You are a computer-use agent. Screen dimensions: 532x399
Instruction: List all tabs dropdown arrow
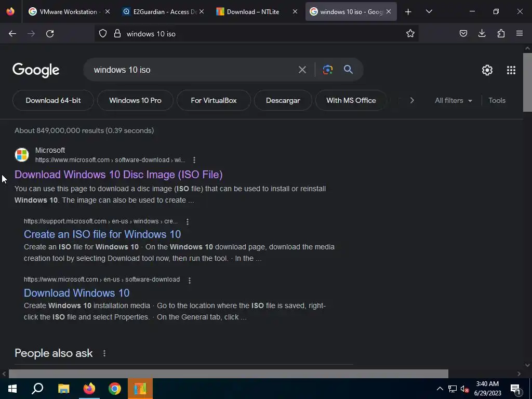tap(429, 11)
